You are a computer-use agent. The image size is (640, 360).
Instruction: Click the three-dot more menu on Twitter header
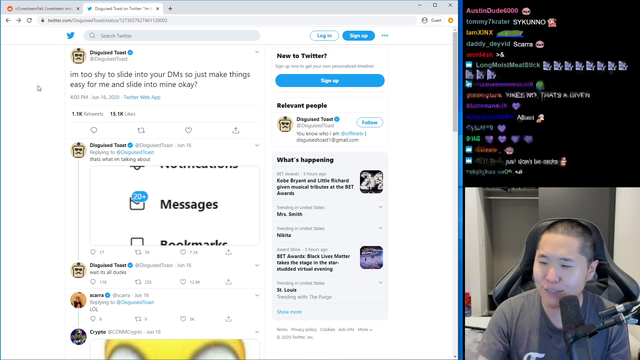tap(384, 36)
